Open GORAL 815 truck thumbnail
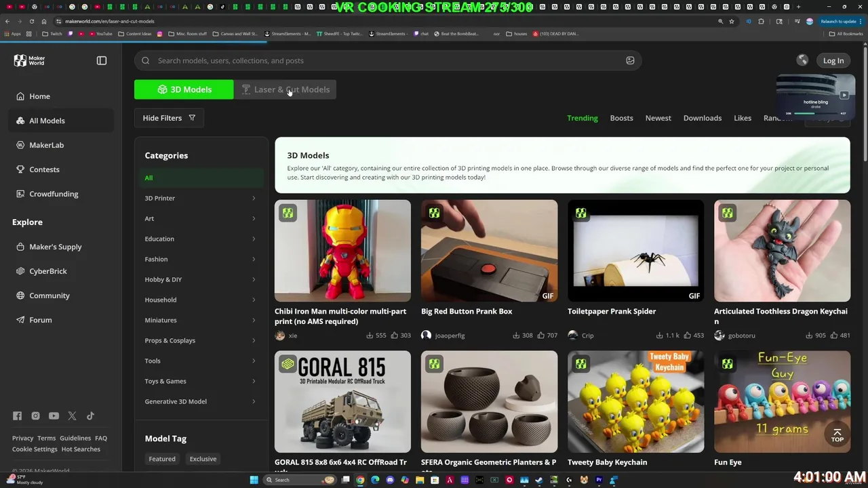This screenshot has width=868, height=488. click(342, 401)
